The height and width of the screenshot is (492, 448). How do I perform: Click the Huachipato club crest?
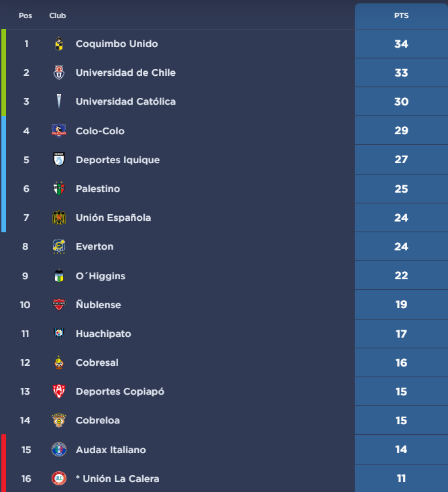59,334
